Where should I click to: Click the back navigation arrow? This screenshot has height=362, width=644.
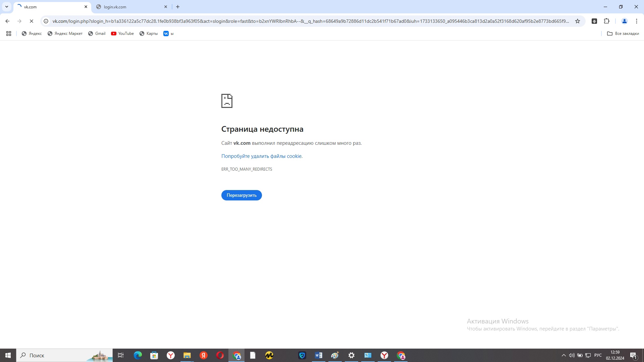coord(7,21)
